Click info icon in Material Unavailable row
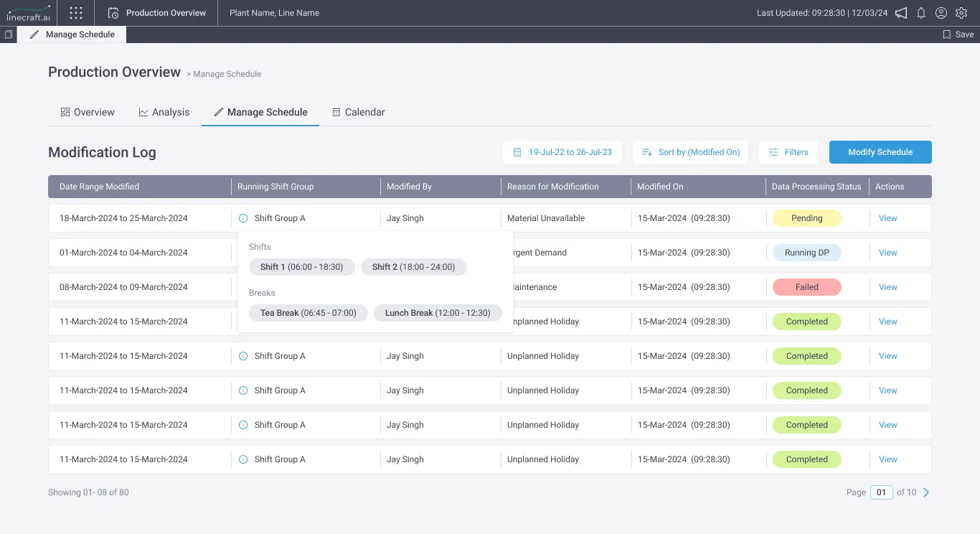This screenshot has width=980, height=534. [x=242, y=218]
